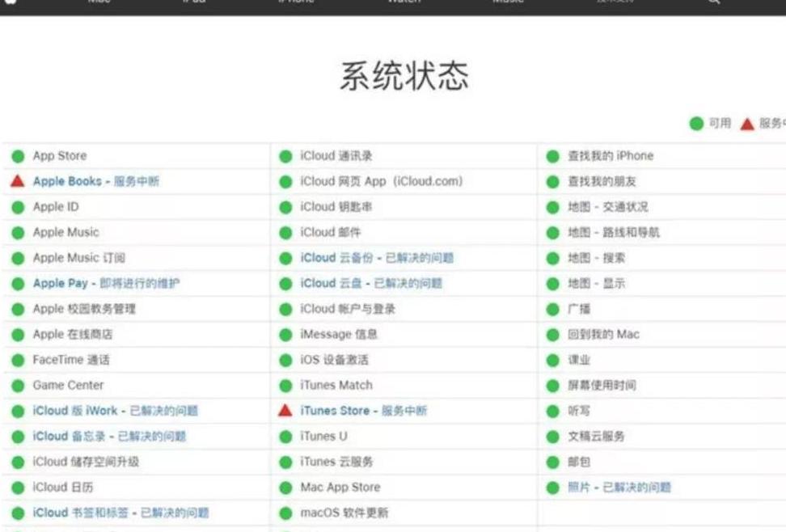The height and width of the screenshot is (532, 786).
Task: Click the green dot beside Game Center
Action: [18, 386]
